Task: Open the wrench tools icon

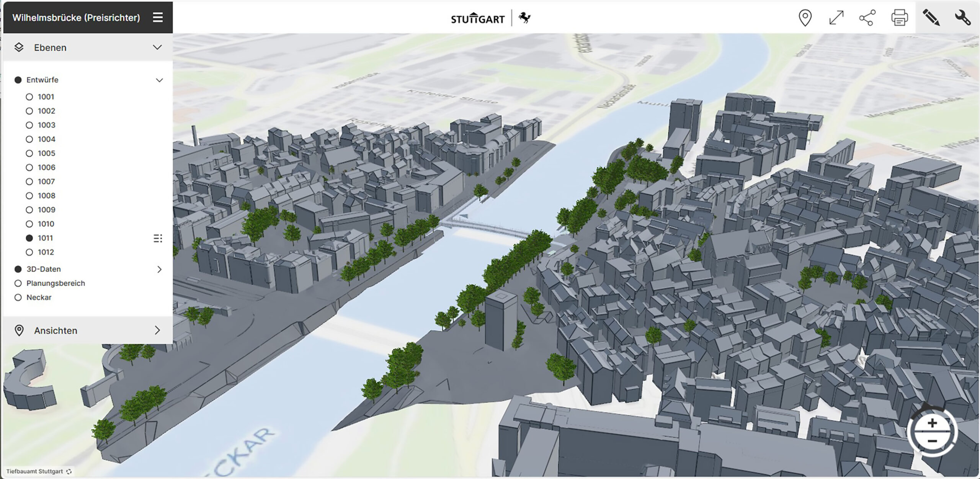Action: click(962, 18)
